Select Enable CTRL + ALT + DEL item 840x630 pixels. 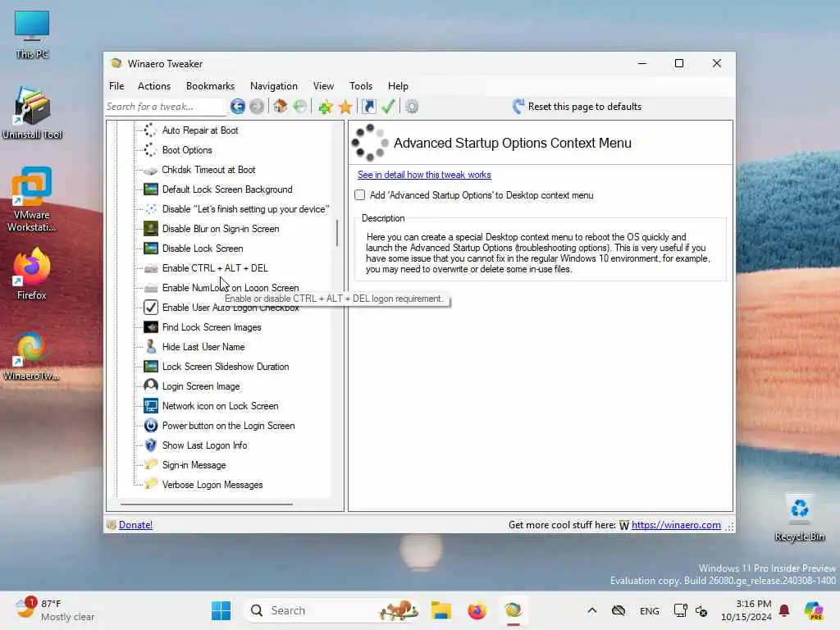(215, 268)
